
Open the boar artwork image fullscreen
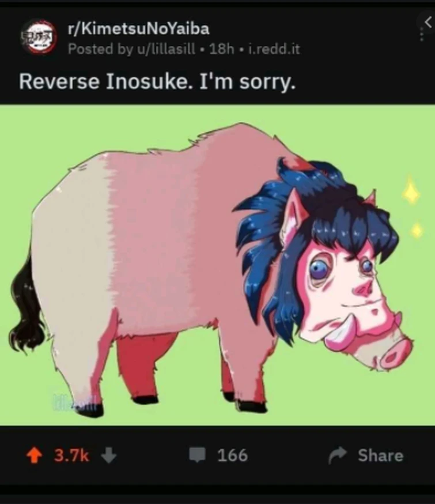[217, 265]
